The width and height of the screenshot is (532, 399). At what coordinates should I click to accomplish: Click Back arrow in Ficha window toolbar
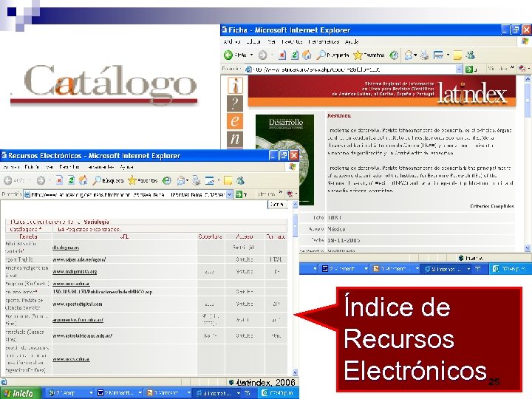tap(228, 55)
